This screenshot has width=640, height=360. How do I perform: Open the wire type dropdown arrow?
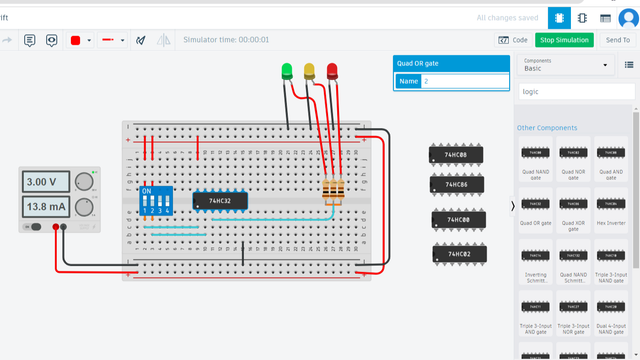(122, 40)
